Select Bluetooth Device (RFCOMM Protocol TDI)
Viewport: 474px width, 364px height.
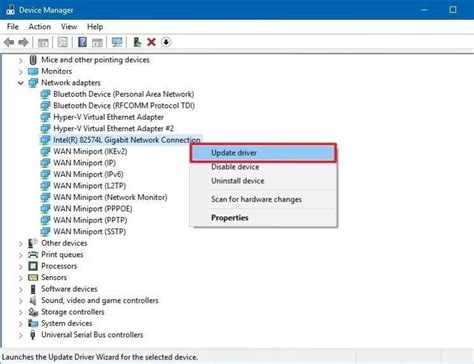pyautogui.click(x=124, y=106)
